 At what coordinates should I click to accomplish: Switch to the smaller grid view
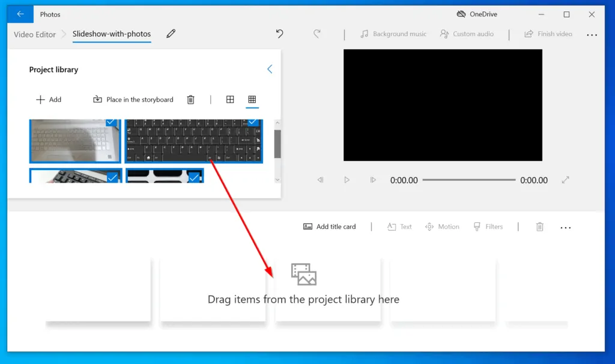pos(230,99)
